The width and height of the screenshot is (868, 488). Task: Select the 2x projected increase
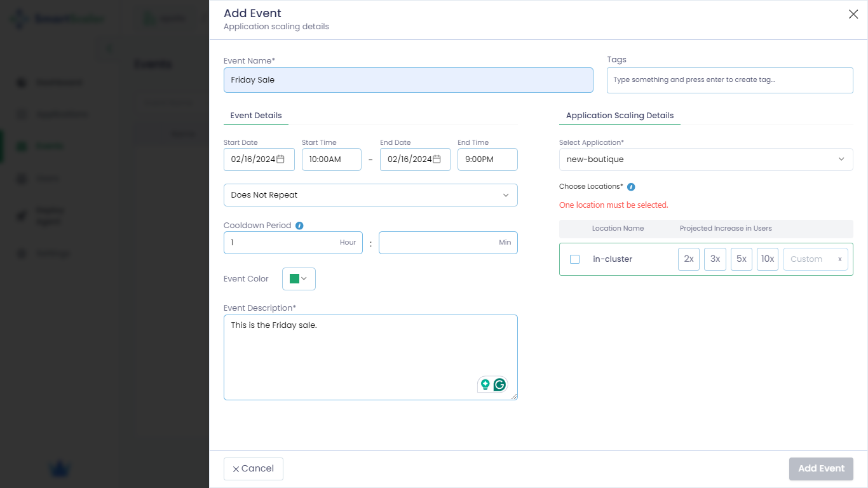pos(689,259)
